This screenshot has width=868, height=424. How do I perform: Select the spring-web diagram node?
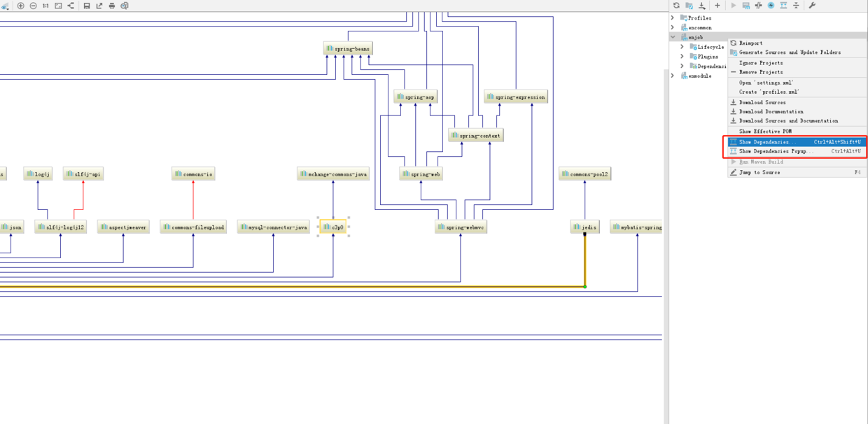point(421,174)
